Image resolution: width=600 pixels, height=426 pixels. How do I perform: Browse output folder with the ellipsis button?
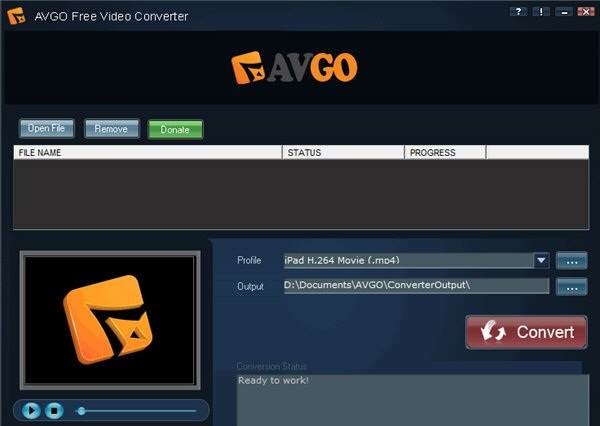(x=571, y=287)
